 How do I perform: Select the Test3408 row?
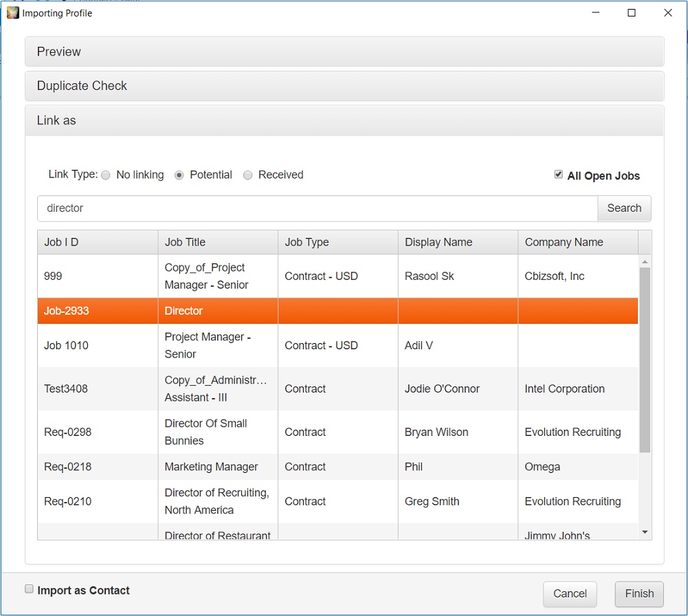coord(337,388)
